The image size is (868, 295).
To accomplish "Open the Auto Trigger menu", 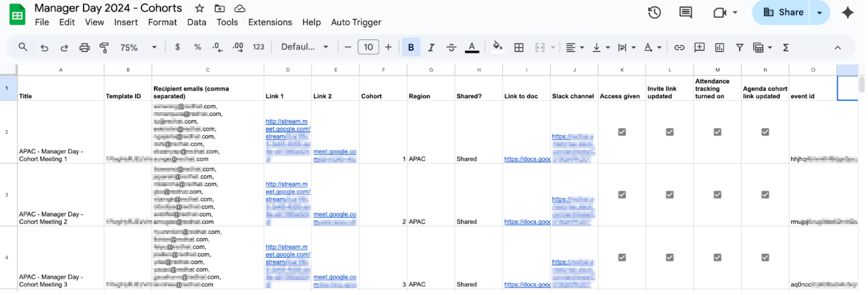I will (356, 22).
